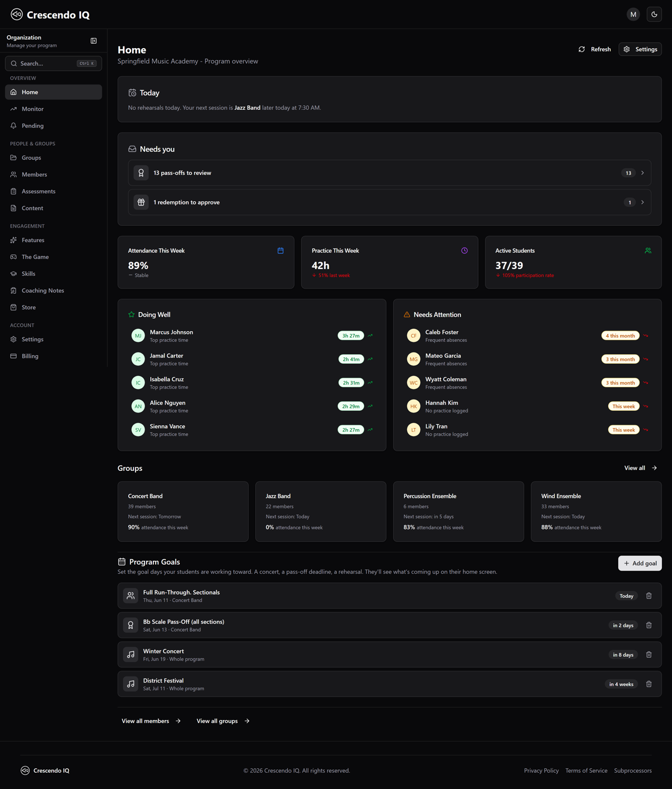Open the Wind Ensemble group card
This screenshot has width=672, height=789.
click(596, 512)
